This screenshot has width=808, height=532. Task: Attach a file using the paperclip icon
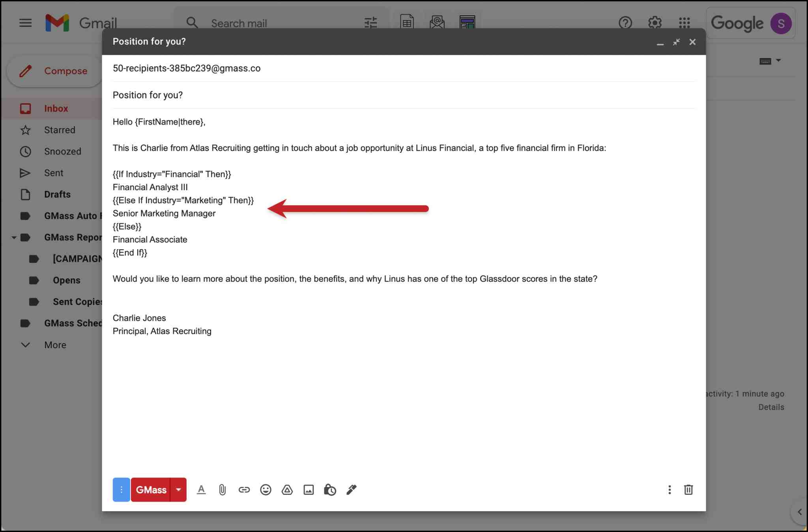[222, 490]
